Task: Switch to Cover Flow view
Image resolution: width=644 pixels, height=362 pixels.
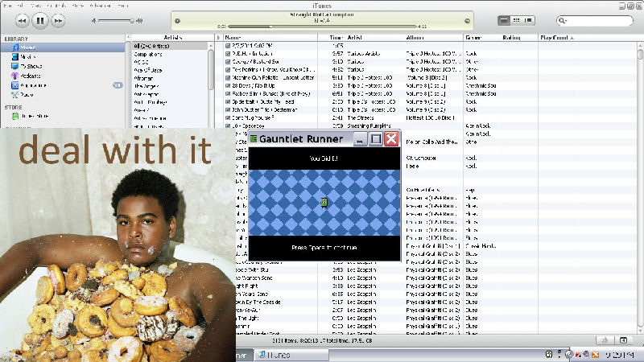Action: 527,19
